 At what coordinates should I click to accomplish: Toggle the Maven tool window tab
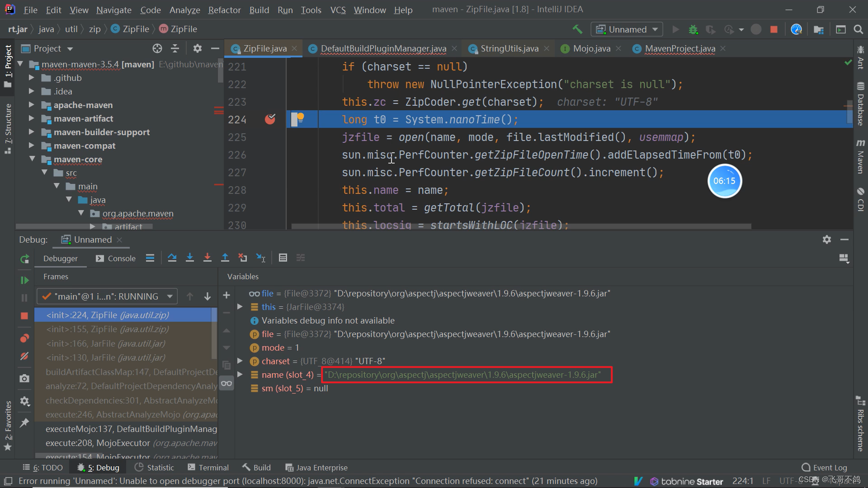coord(860,156)
